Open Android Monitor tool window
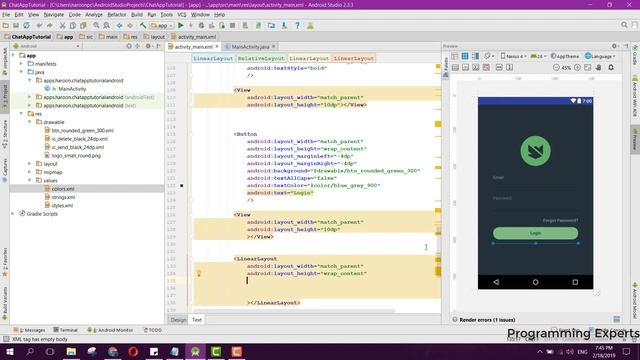 click(110, 330)
